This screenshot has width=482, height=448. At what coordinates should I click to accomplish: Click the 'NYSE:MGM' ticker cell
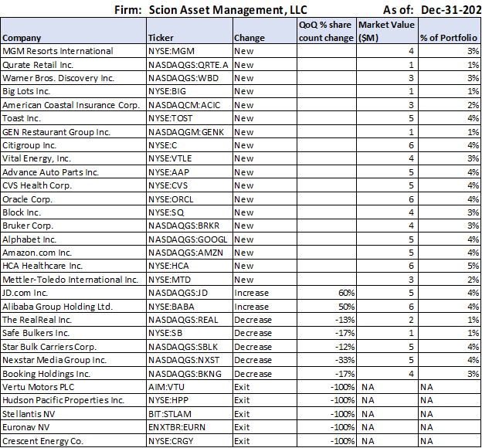tap(190, 51)
